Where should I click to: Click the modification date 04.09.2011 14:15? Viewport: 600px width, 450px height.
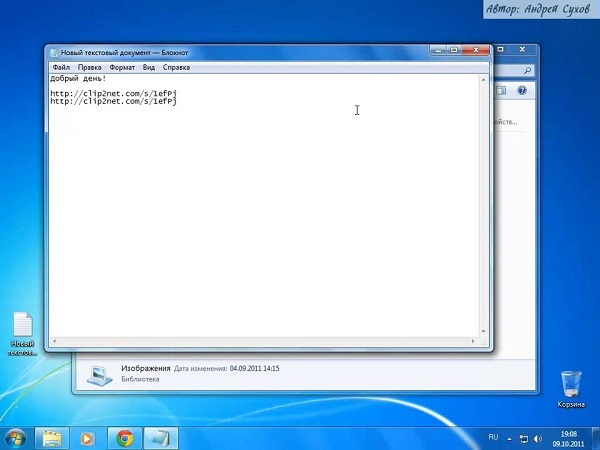(254, 368)
